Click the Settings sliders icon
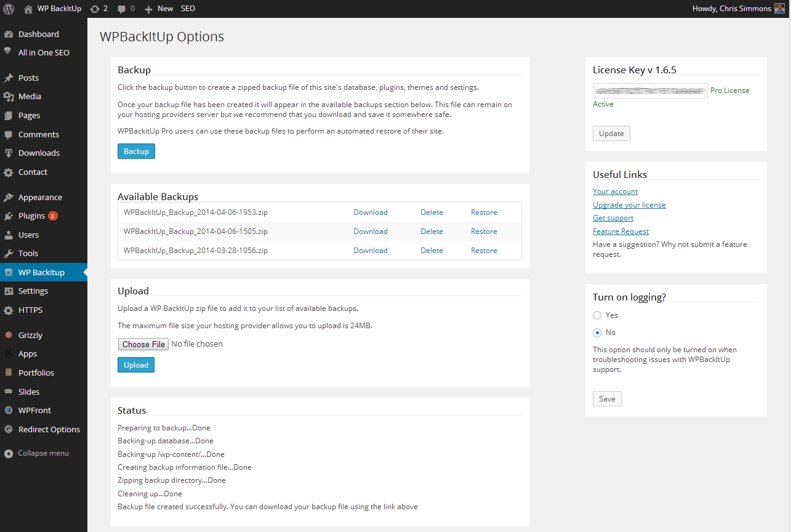The image size is (791, 532). point(9,291)
